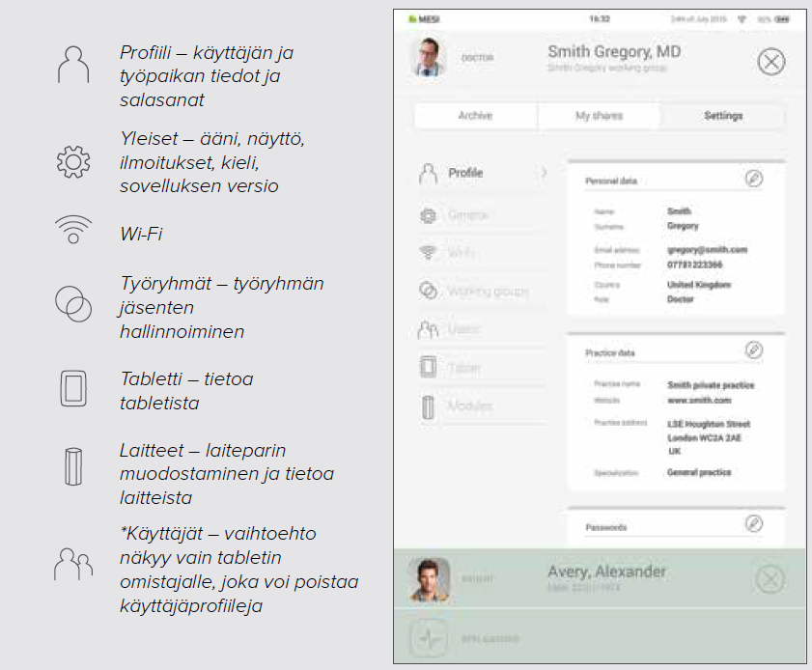Select the Settings tab

click(x=723, y=116)
